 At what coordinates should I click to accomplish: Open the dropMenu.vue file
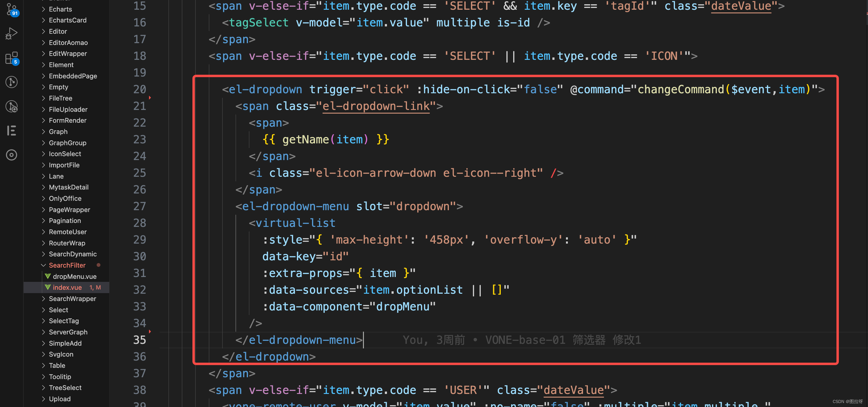[74, 276]
